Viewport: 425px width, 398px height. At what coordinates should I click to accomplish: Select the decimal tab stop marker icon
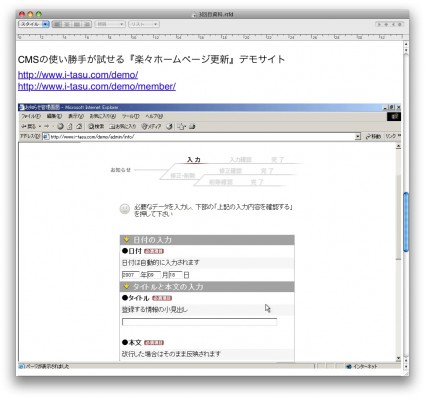click(400, 24)
